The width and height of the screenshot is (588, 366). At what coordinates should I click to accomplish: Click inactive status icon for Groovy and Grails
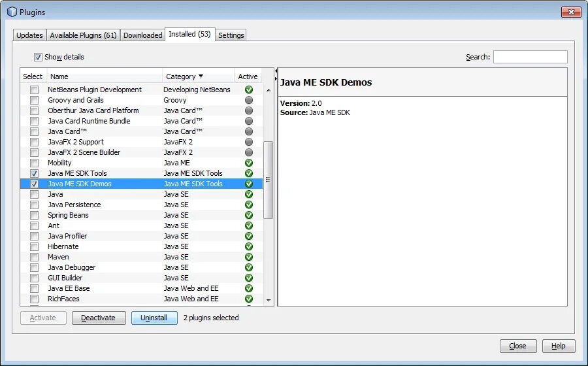point(249,100)
